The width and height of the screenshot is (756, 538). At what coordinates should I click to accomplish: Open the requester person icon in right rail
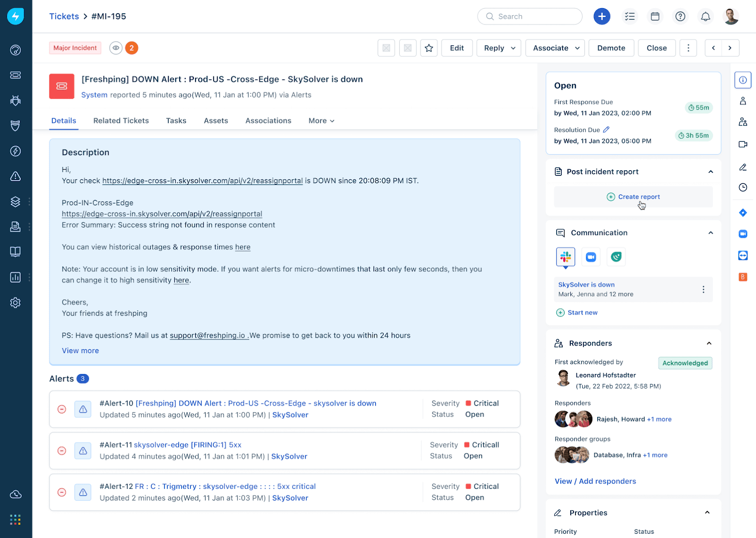pyautogui.click(x=743, y=101)
